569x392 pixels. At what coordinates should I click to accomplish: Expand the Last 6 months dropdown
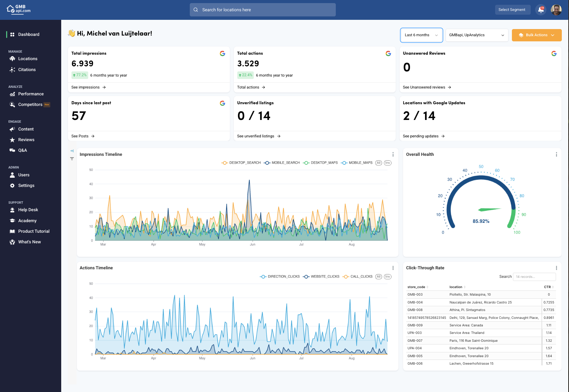pos(421,35)
